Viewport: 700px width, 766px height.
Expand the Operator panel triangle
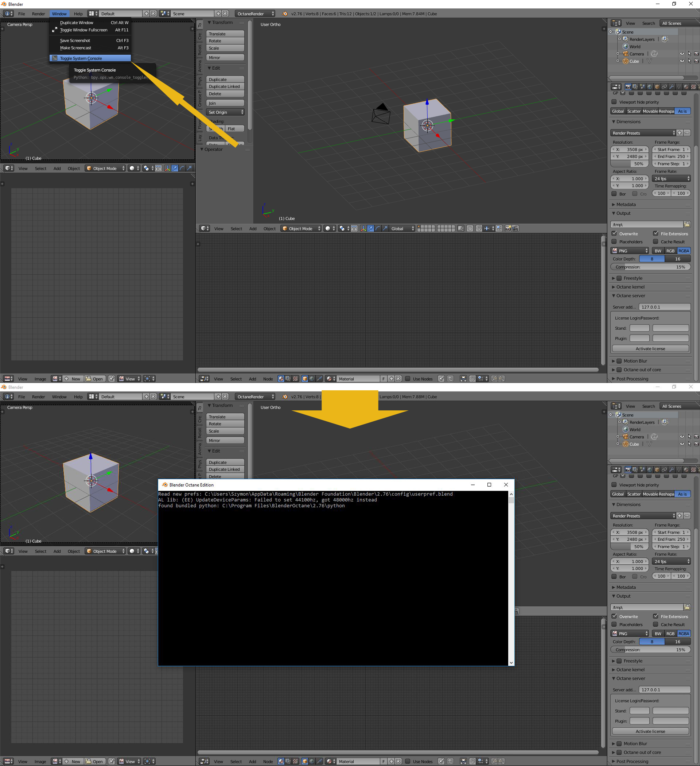click(x=202, y=149)
